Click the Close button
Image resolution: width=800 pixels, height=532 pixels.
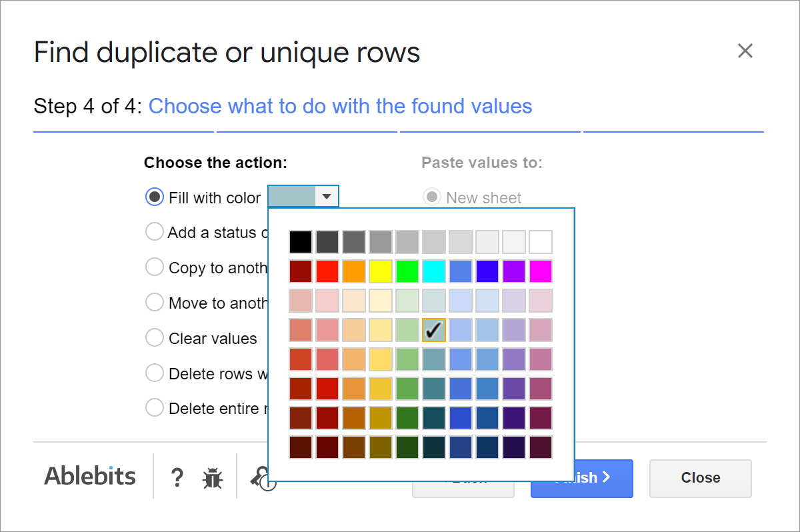coord(700,478)
